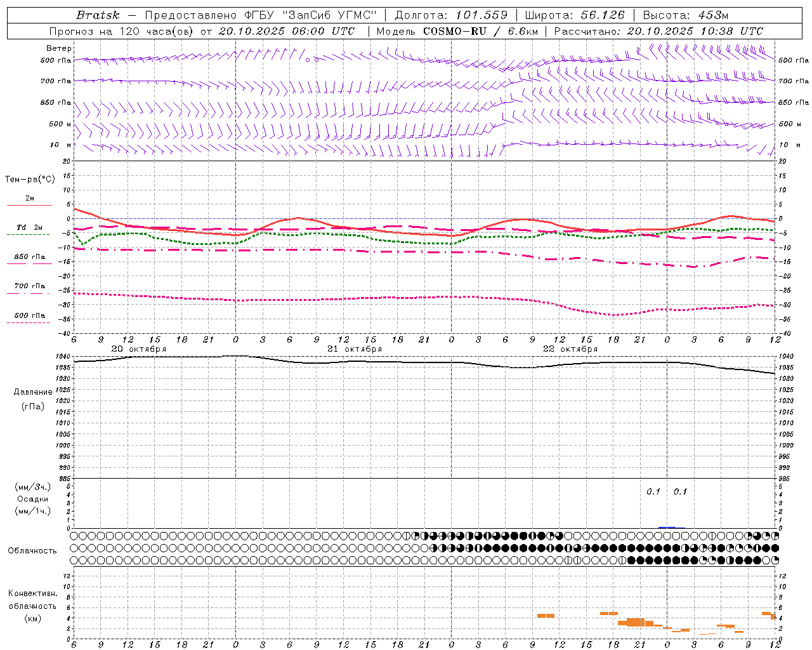Click the Td 2м dew point legend entry
Viewport: 812px width, 650px height.
(29, 229)
